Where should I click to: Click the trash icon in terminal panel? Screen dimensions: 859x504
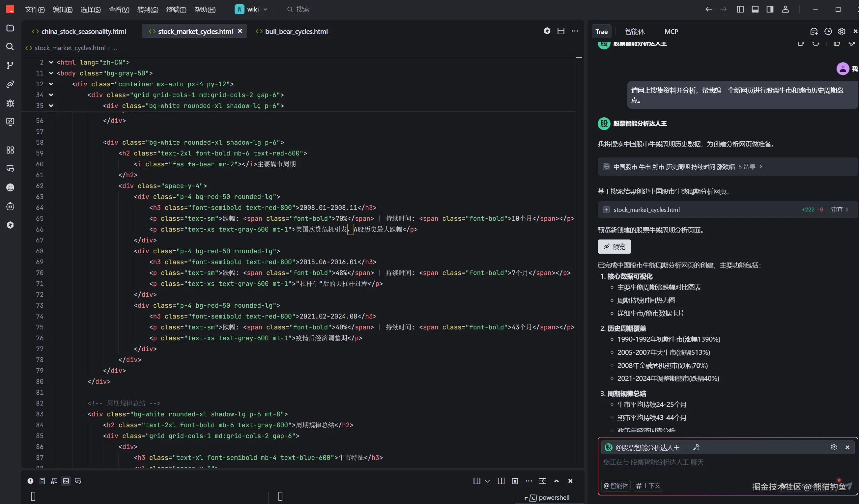[x=515, y=481]
